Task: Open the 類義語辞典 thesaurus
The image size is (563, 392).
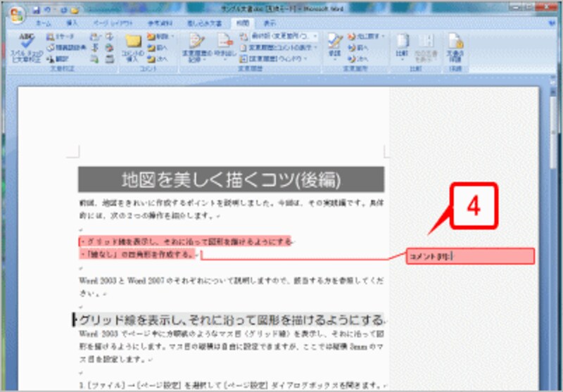Action: tap(66, 47)
